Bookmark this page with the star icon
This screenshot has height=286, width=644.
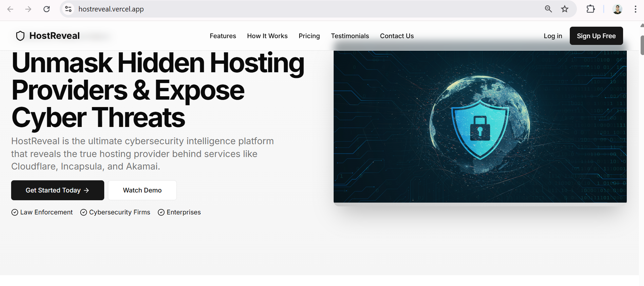click(565, 9)
